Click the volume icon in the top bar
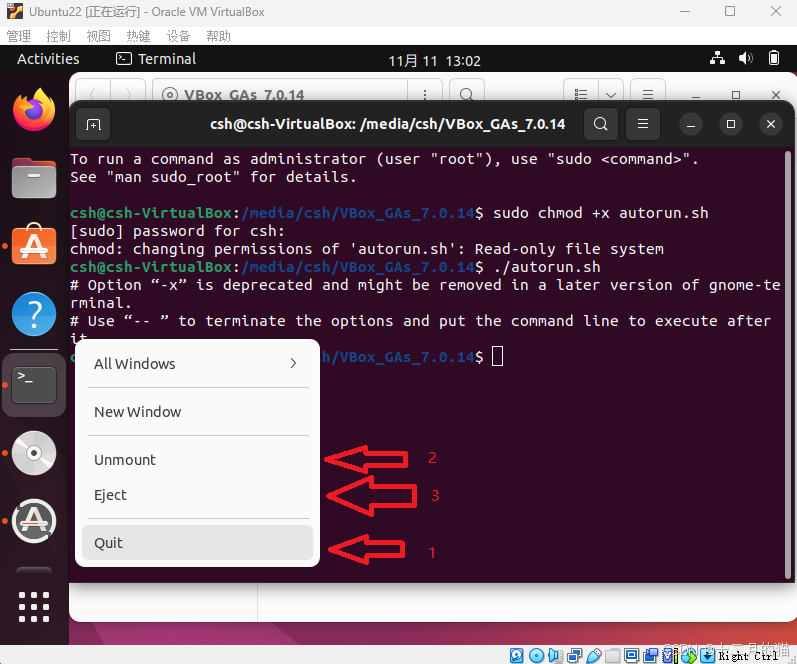This screenshot has height=664, width=797. pyautogui.click(x=746, y=58)
